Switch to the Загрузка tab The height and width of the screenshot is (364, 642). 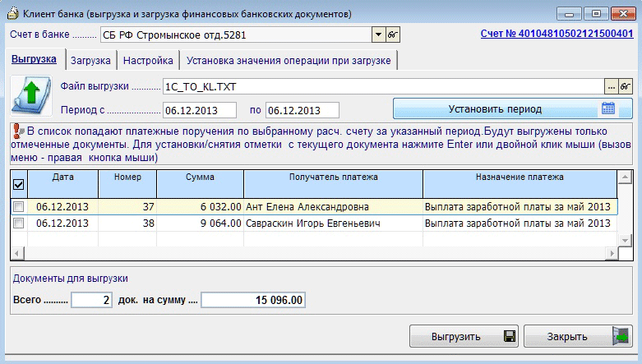[x=90, y=61]
